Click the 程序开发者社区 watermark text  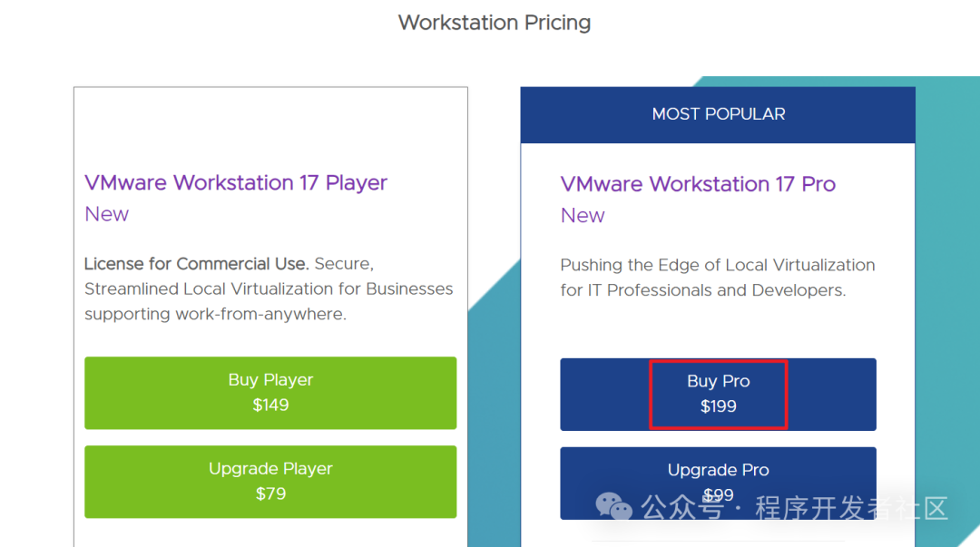851,508
